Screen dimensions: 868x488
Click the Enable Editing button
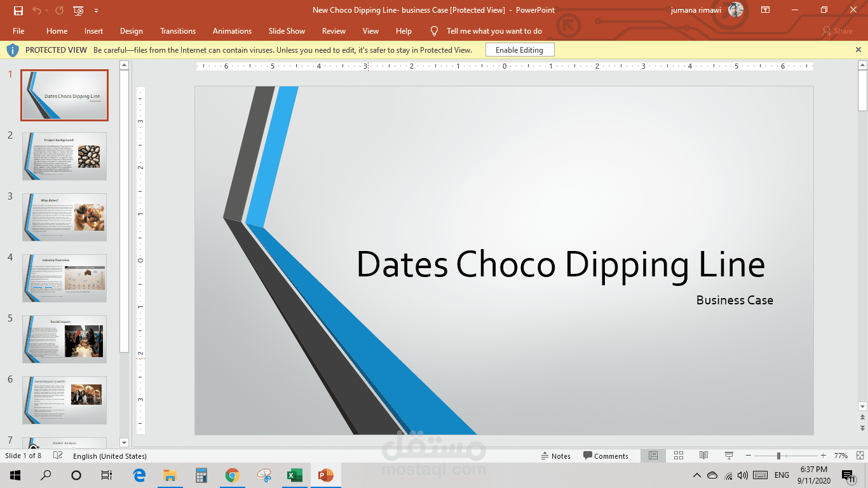520,50
